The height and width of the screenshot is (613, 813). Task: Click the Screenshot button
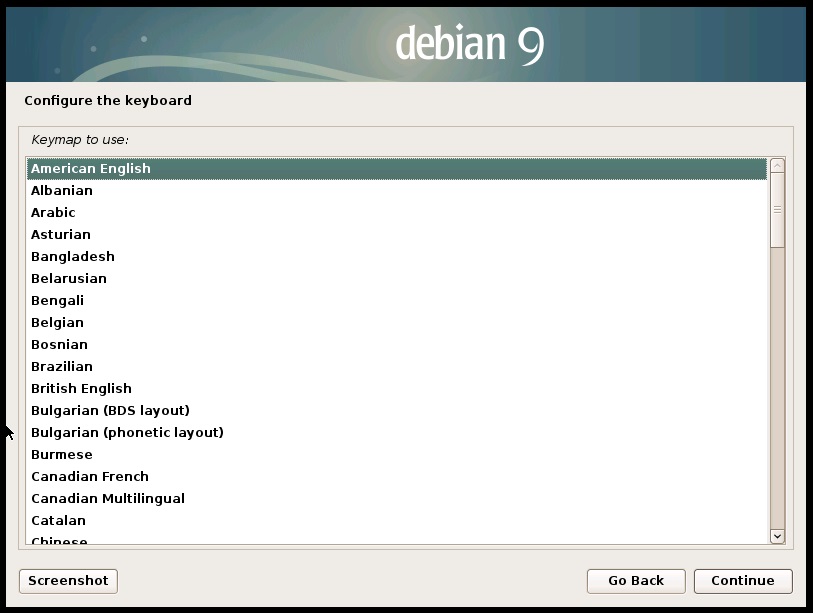68,581
